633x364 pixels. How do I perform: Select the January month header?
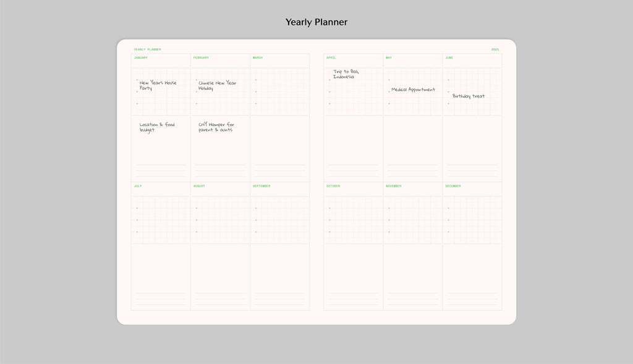(x=141, y=57)
